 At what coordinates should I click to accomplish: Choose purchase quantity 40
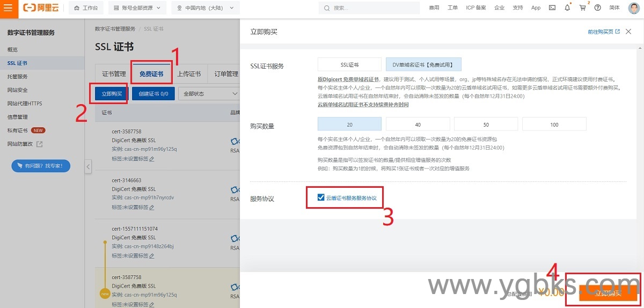[x=418, y=124]
